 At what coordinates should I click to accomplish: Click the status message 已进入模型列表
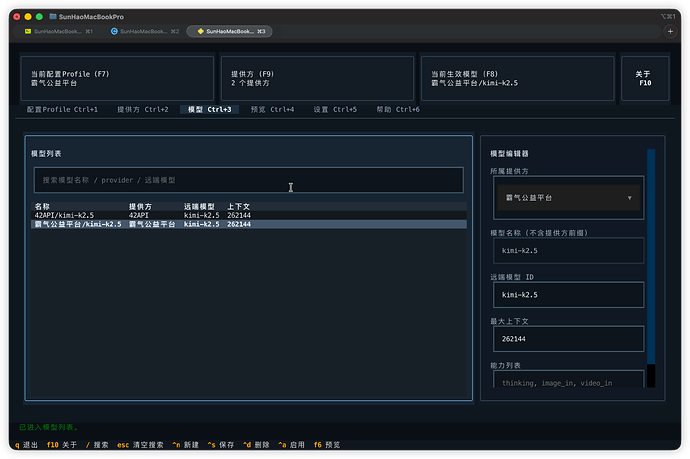(48, 427)
